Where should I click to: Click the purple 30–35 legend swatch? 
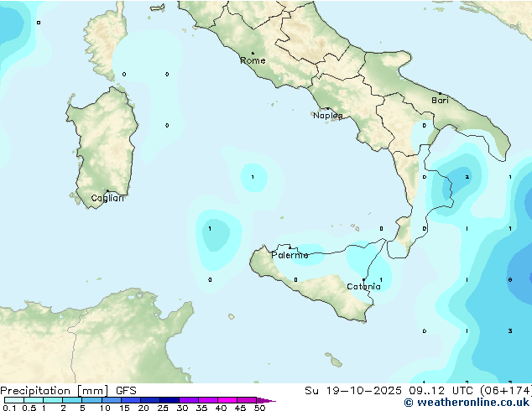click(189, 400)
